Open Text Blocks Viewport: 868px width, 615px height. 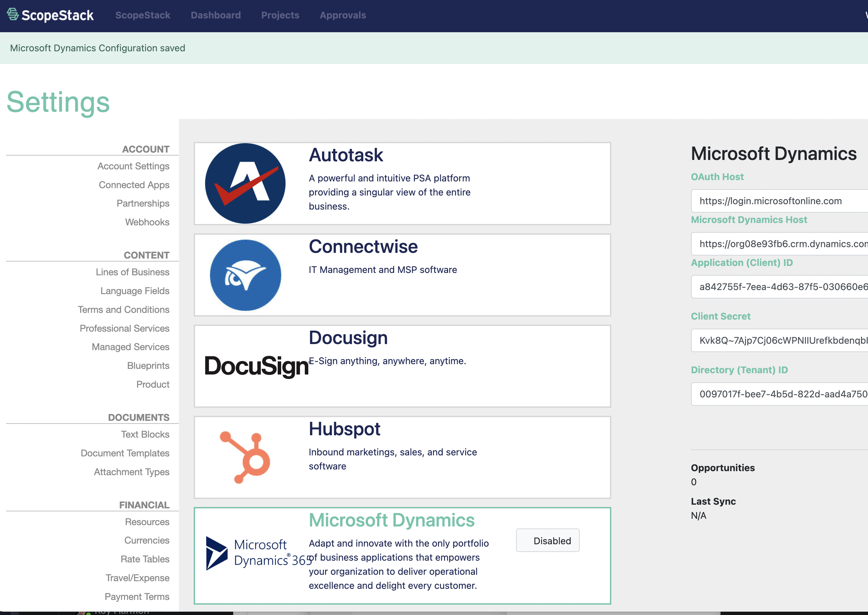click(145, 434)
